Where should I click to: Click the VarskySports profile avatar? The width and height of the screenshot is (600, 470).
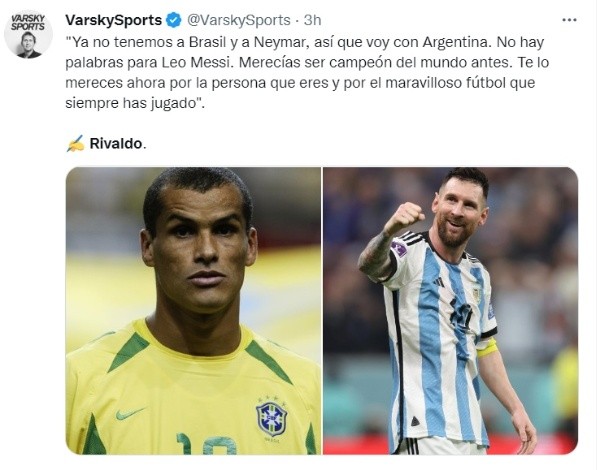point(28,34)
